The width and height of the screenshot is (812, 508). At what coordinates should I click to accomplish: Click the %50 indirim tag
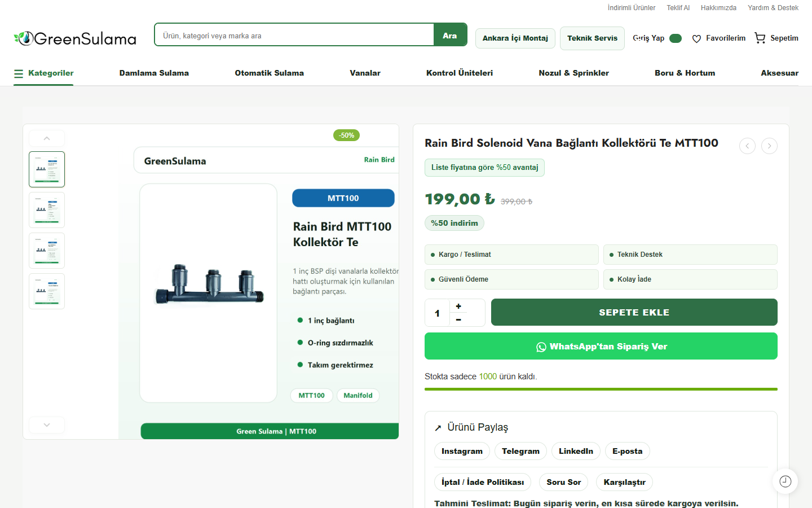[x=454, y=223]
